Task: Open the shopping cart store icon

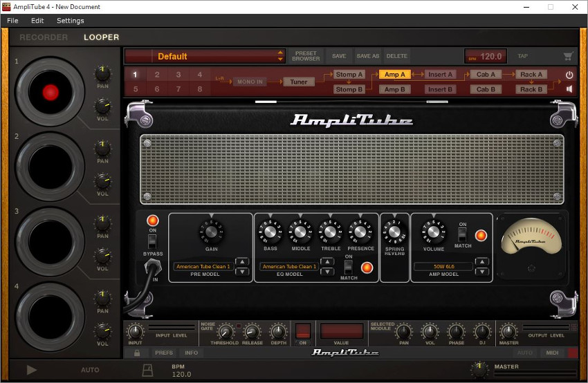Action: pos(568,56)
